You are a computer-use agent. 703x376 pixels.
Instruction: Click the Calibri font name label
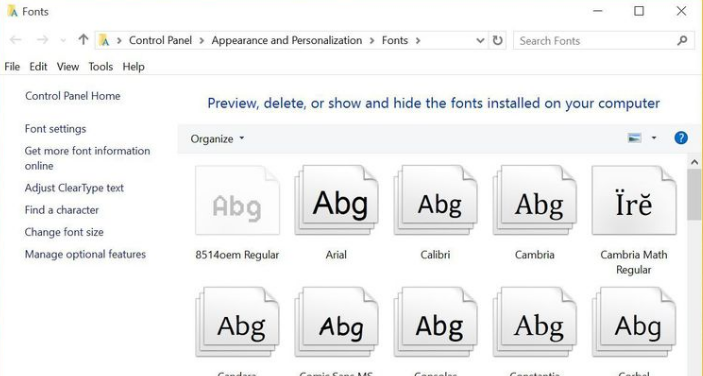(435, 255)
